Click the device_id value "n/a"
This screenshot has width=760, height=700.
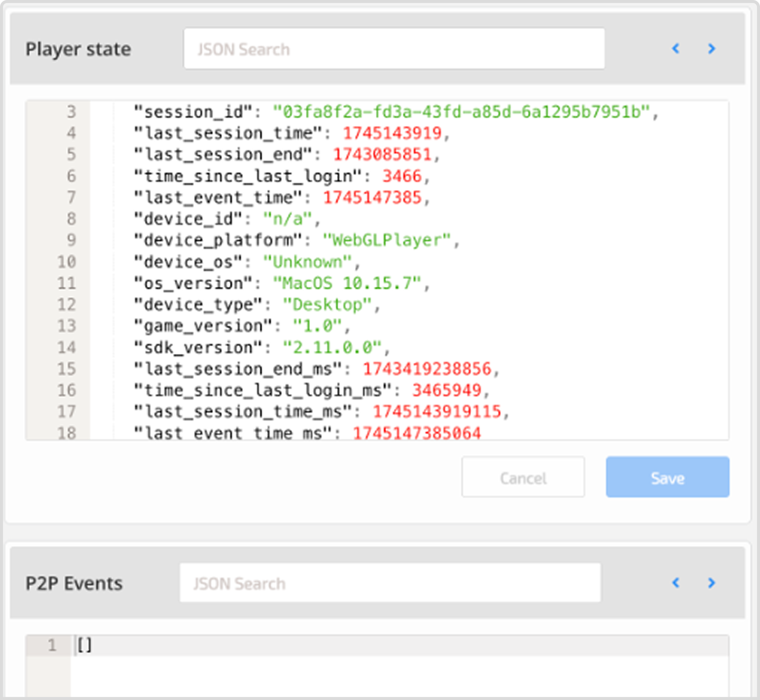[288, 219]
